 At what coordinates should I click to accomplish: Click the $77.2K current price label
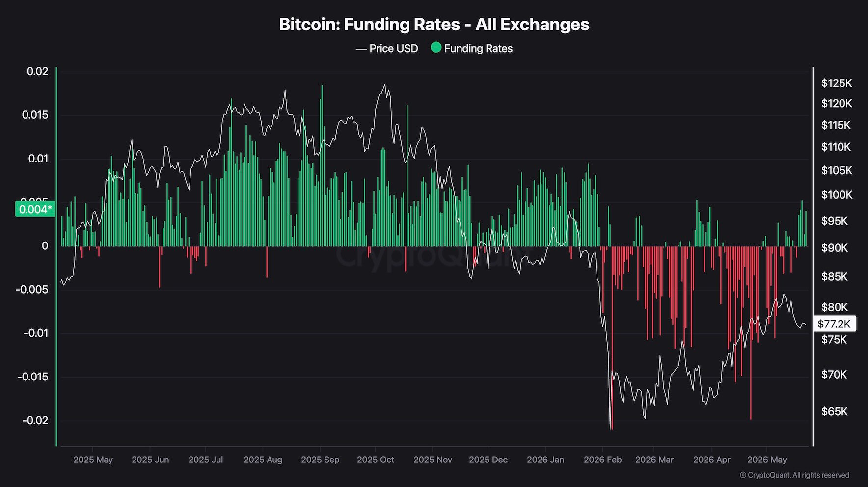click(835, 324)
